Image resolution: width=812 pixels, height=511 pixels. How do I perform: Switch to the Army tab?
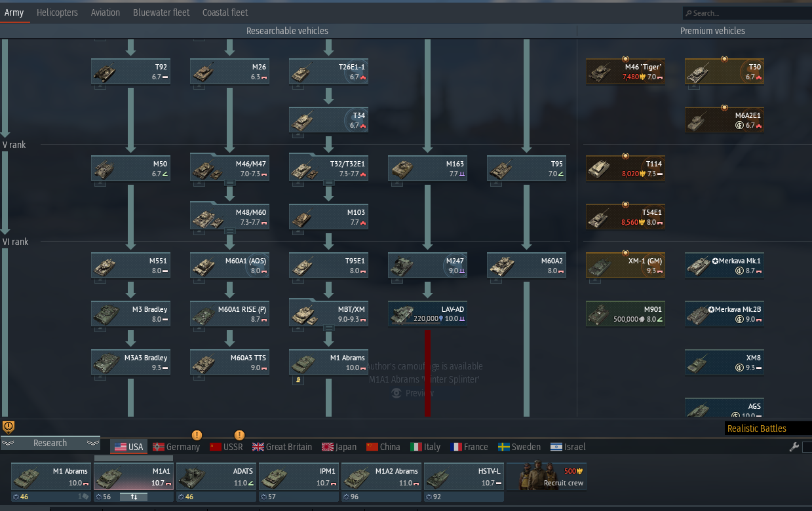coord(14,12)
